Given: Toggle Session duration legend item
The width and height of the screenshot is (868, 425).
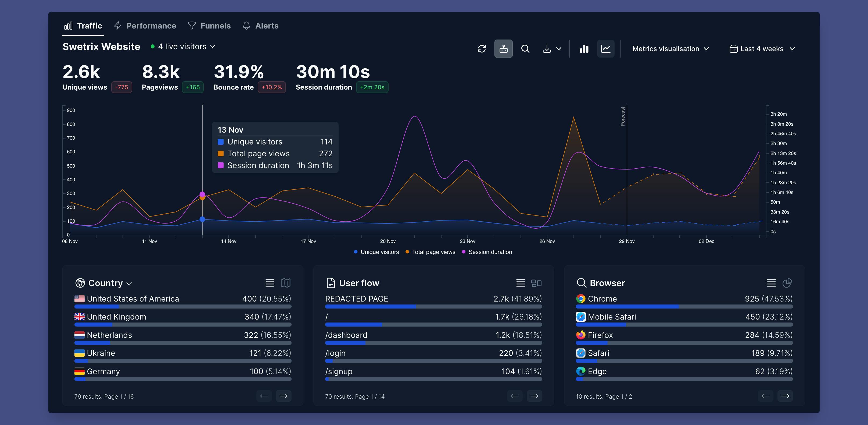Looking at the screenshot, I should pos(487,252).
